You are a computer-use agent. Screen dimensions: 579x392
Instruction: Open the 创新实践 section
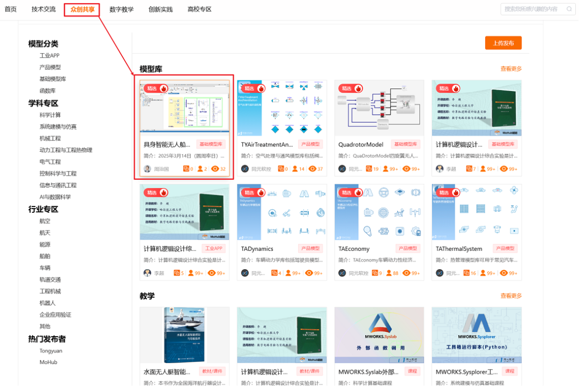coord(161,9)
